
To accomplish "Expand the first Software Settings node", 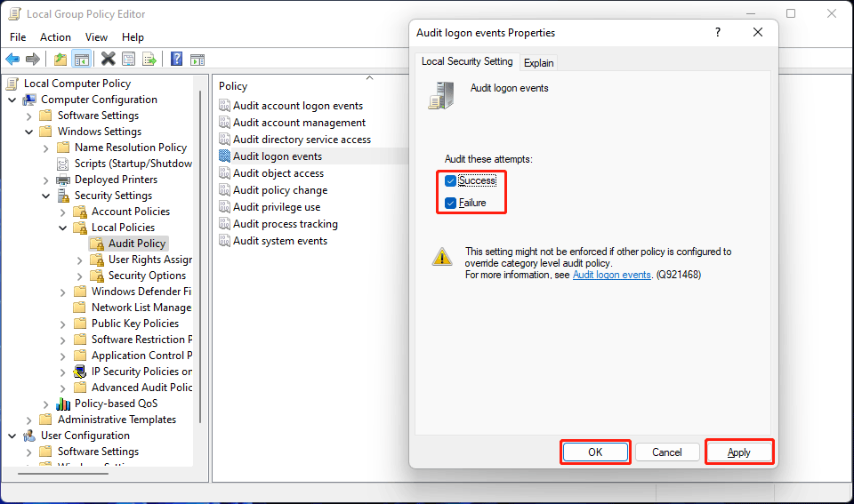I will click(x=28, y=116).
